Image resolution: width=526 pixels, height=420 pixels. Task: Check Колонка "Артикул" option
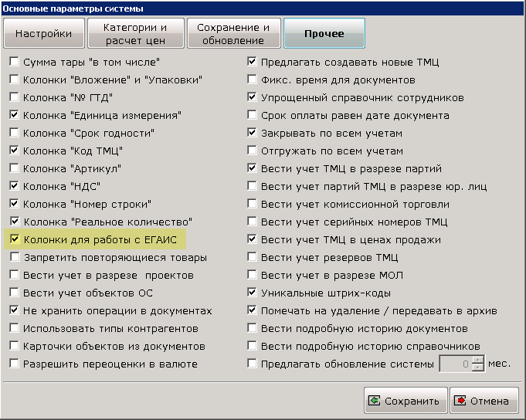pyautogui.click(x=14, y=168)
